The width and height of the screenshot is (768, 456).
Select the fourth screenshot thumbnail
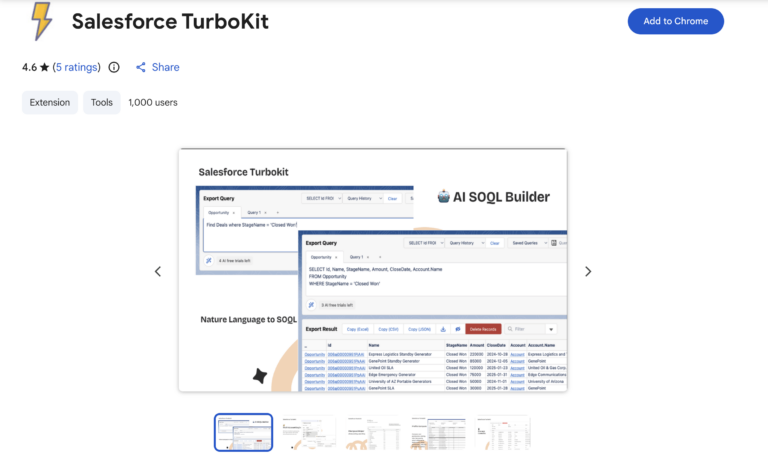(x=438, y=432)
